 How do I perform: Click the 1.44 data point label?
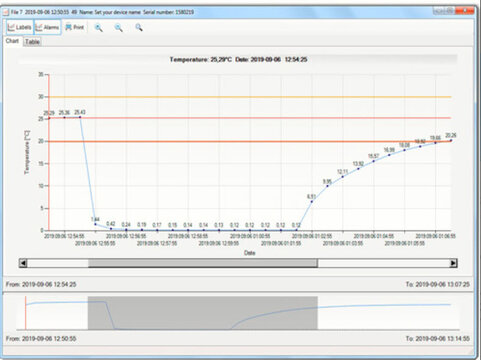point(95,219)
